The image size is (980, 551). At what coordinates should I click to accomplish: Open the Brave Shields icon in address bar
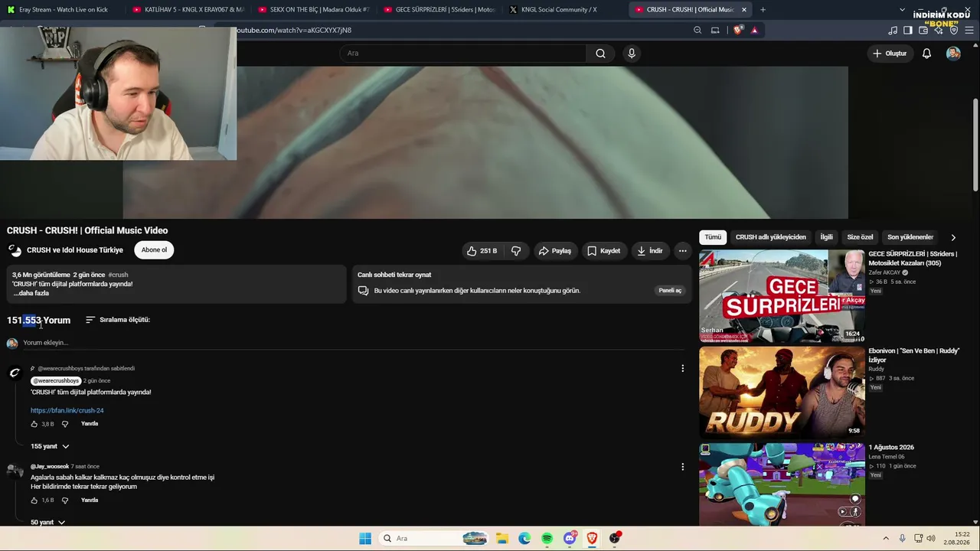pyautogui.click(x=738, y=31)
